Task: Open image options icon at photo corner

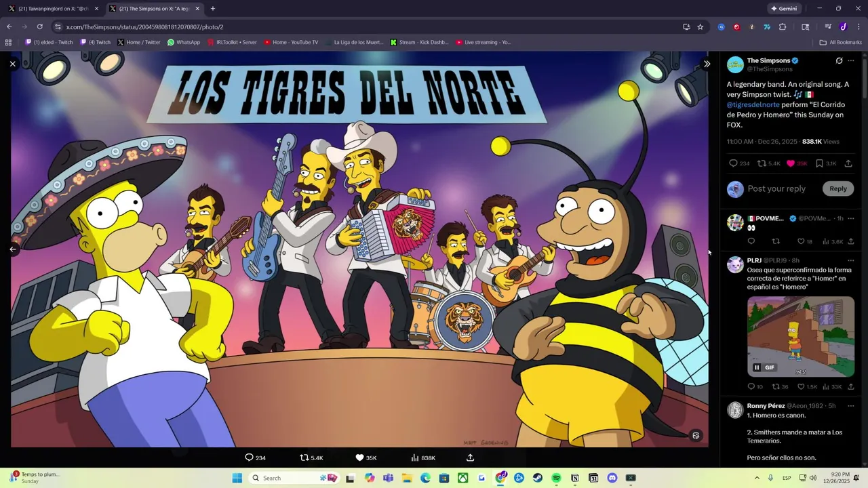Action: (x=696, y=436)
